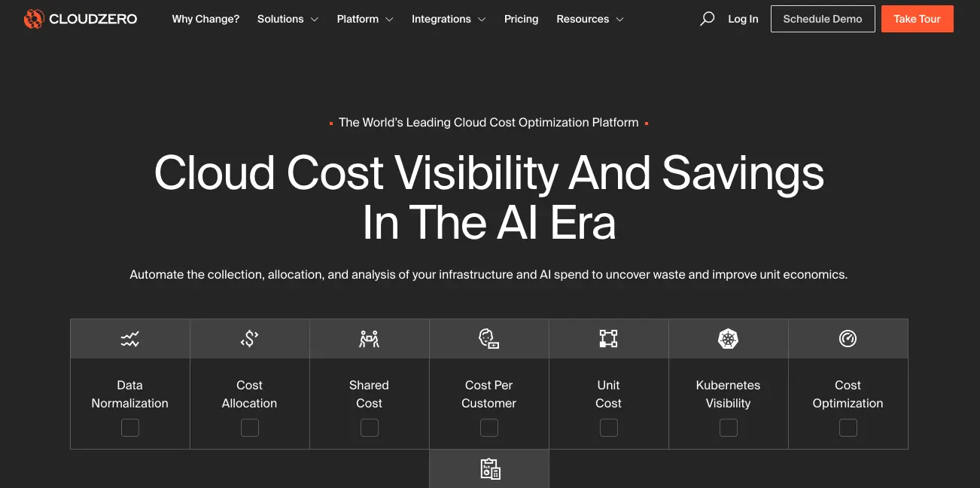Click the 'Cloud Cost Visibility And Savings' headline
Image resolution: width=980 pixels, height=488 pixels.
[489, 173]
